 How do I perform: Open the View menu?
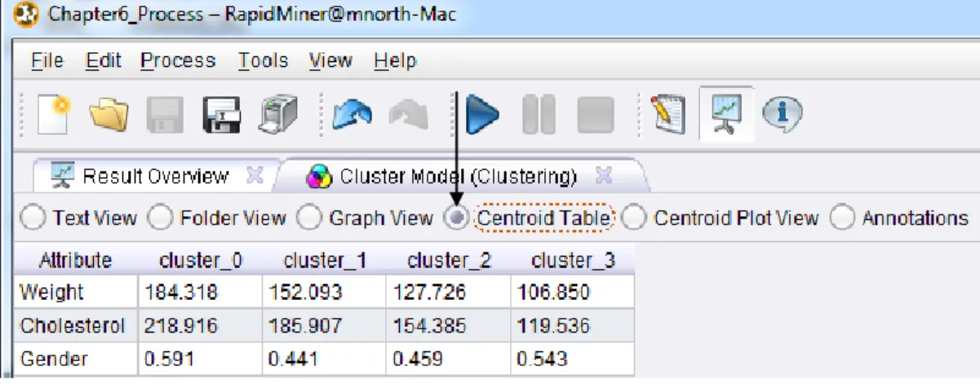(330, 61)
